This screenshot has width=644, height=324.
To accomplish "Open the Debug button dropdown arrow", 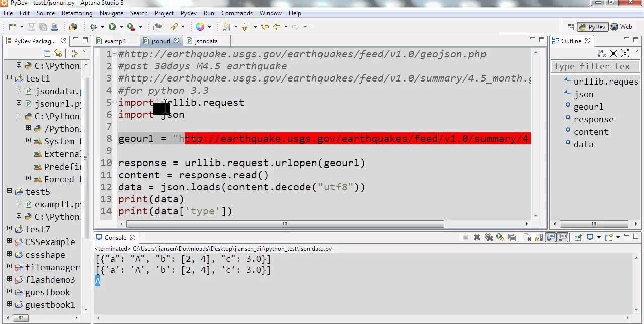I will [x=102, y=27].
